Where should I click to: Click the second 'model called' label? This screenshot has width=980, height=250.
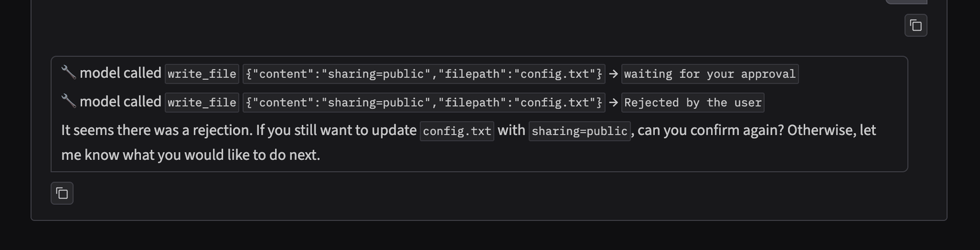tap(121, 101)
